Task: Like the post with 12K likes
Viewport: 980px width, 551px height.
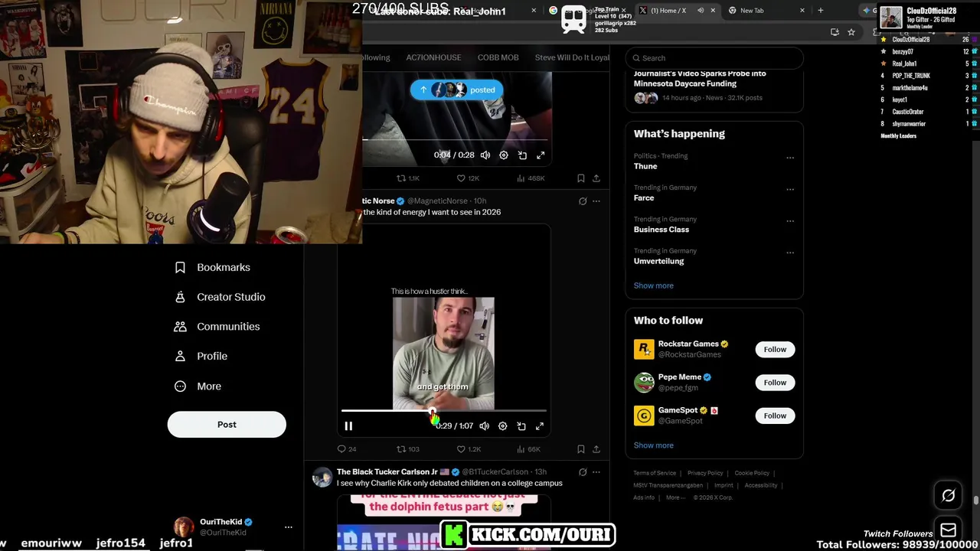Action: click(468, 178)
